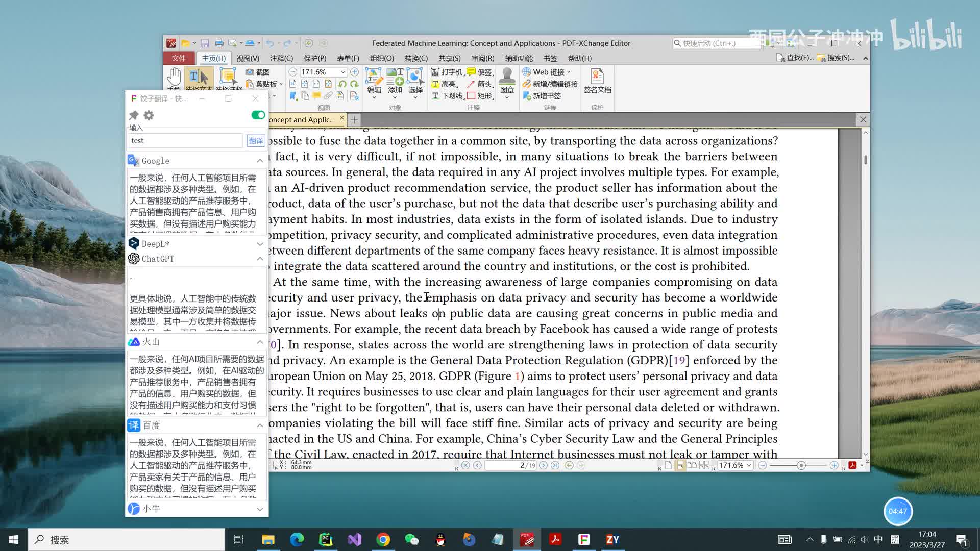Click 新增书签 add bookmark button
This screenshot has height=551, width=980.
(x=542, y=96)
